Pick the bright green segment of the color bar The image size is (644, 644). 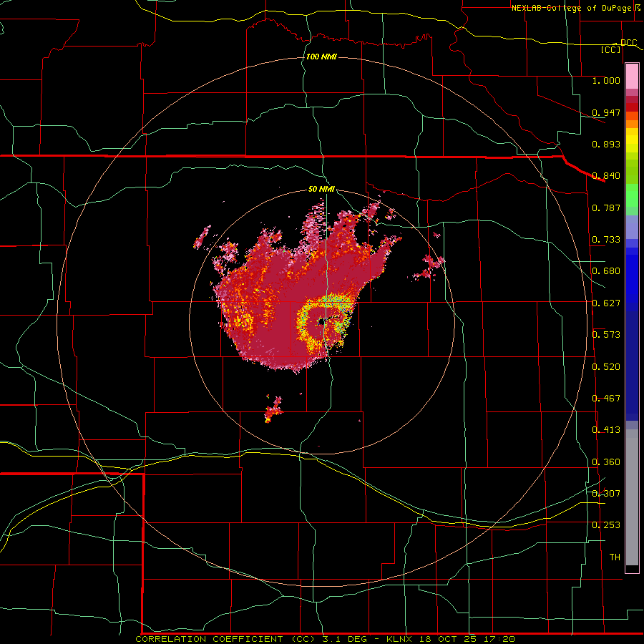(632, 195)
